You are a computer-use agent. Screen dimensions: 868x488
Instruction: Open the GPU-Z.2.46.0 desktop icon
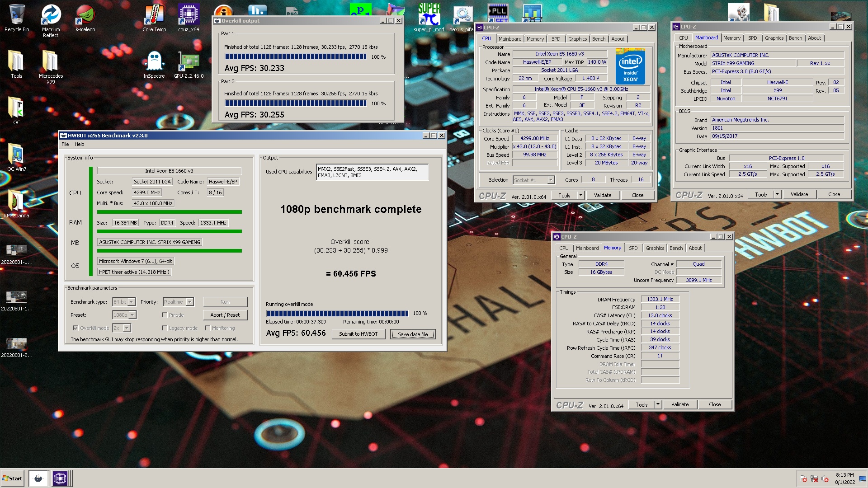tap(189, 64)
